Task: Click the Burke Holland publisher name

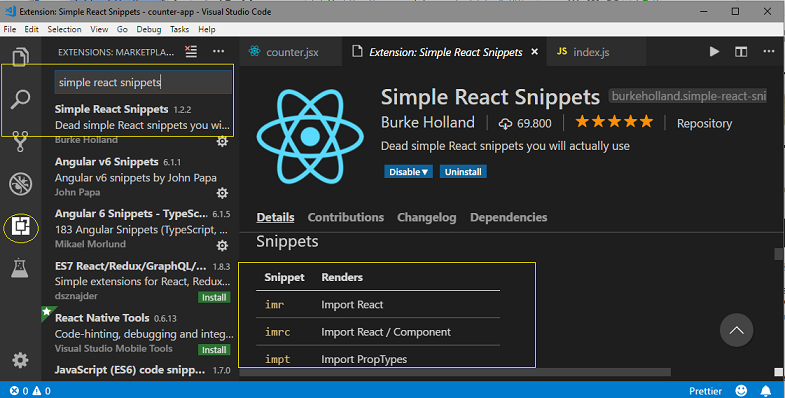Action: click(428, 122)
